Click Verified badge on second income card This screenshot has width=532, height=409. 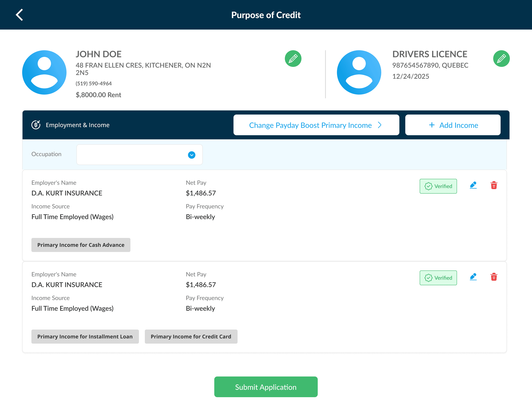[x=438, y=278]
